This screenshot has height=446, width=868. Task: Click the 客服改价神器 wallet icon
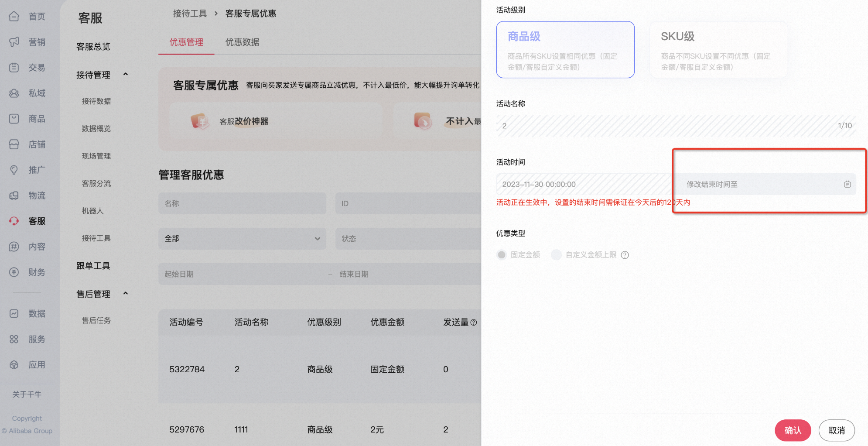[x=199, y=121]
